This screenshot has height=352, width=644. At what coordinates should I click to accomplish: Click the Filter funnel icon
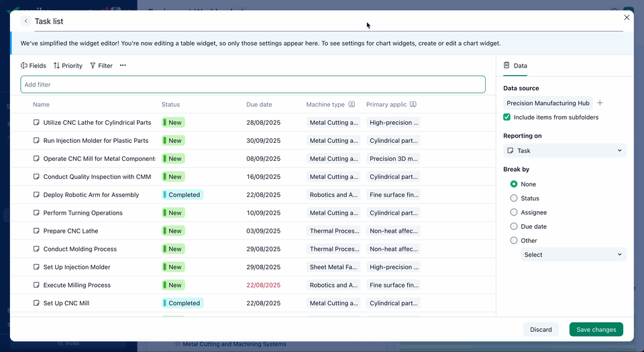coord(93,66)
